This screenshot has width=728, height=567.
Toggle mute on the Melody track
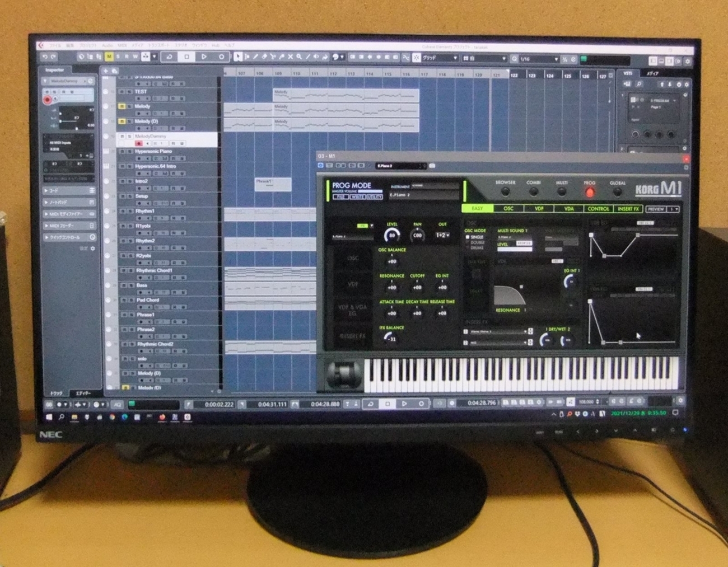[x=122, y=106]
